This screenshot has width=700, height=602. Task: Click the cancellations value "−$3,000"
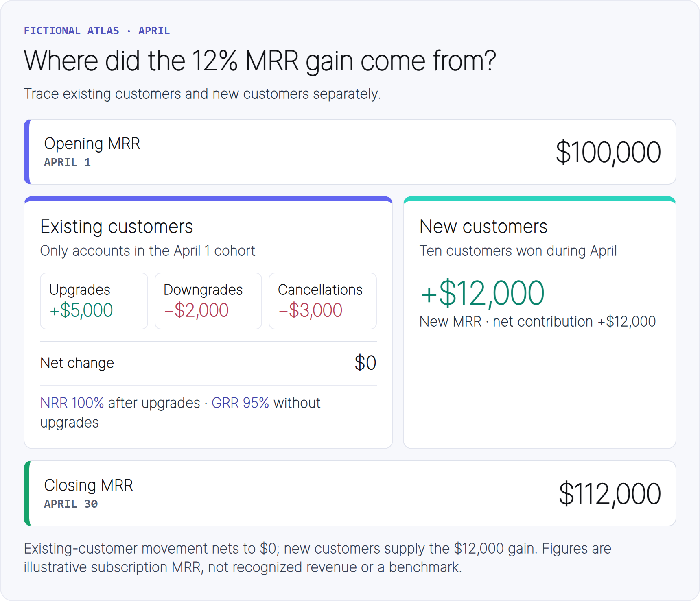(x=310, y=310)
